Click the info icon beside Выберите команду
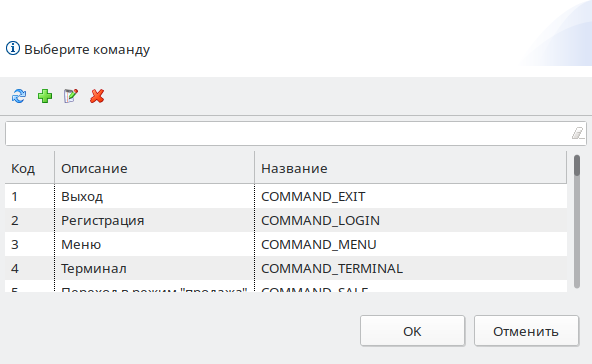This screenshot has width=592, height=364. (13, 49)
